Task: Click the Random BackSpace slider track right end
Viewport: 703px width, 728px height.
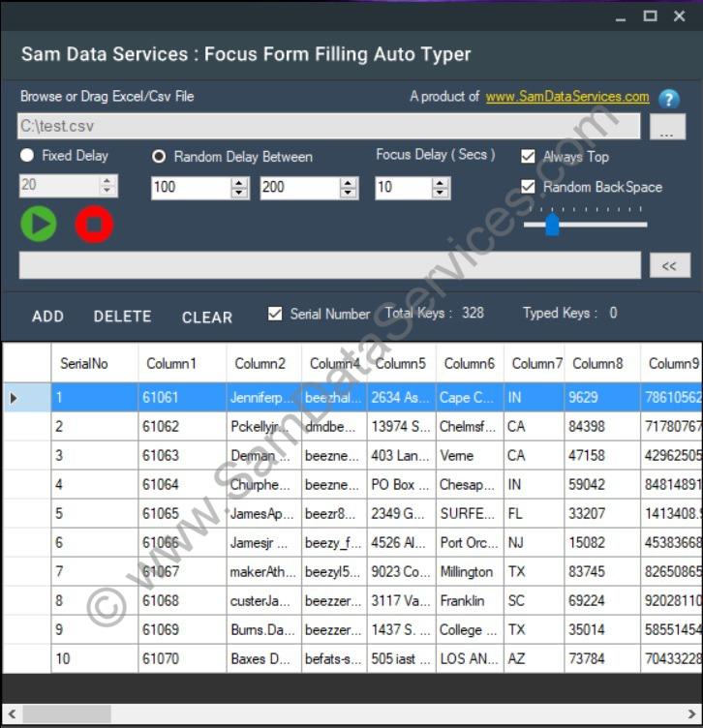Action: click(x=643, y=225)
